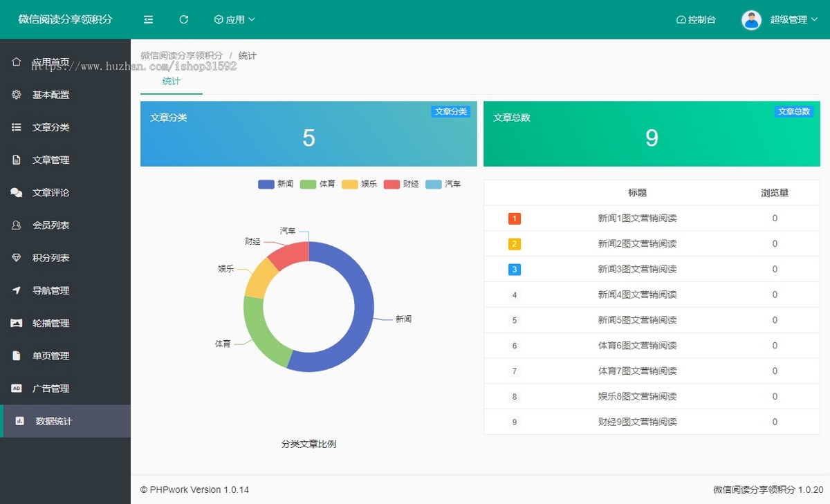Toggle 新闻 series in chart legend
The image size is (830, 504).
tap(276, 185)
